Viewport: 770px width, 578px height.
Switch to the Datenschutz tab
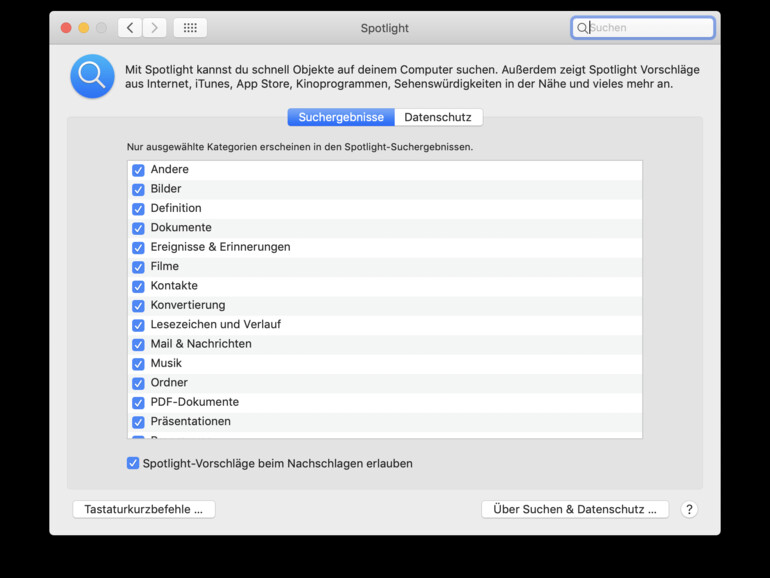coord(438,117)
